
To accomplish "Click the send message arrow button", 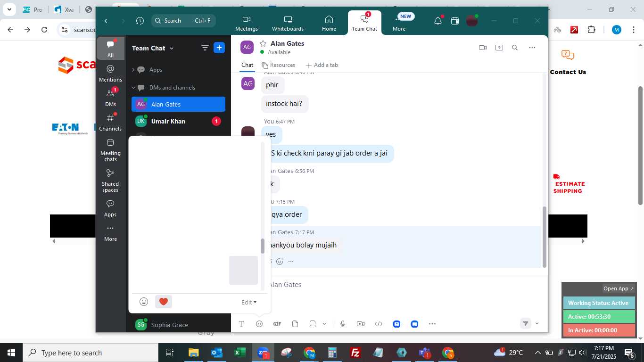I will [x=525, y=323].
